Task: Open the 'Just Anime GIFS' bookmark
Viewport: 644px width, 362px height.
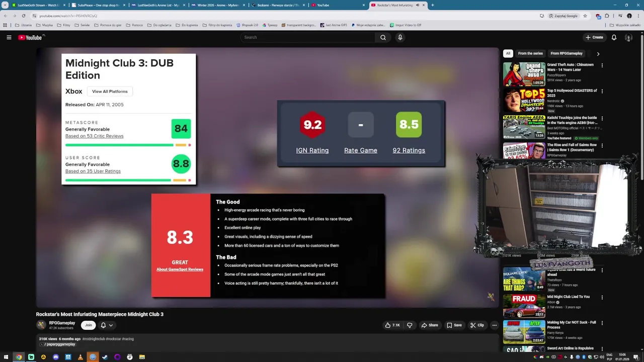Action: [333, 25]
